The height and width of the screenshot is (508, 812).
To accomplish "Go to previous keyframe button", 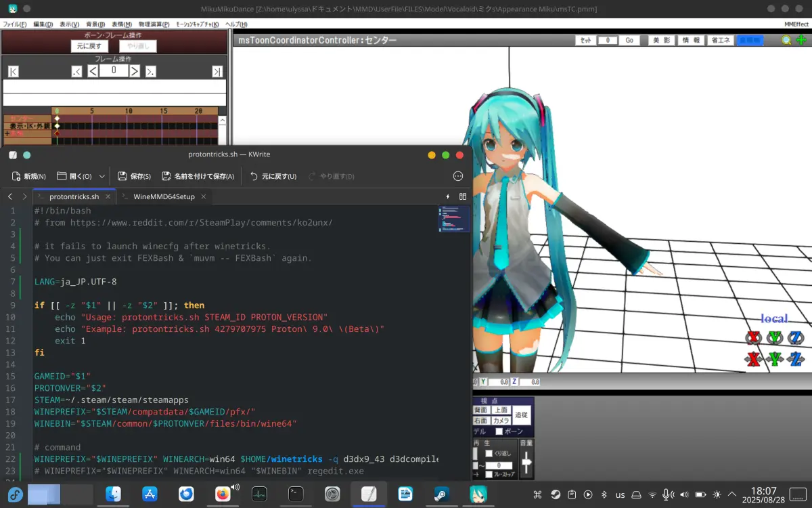I will [x=76, y=71].
